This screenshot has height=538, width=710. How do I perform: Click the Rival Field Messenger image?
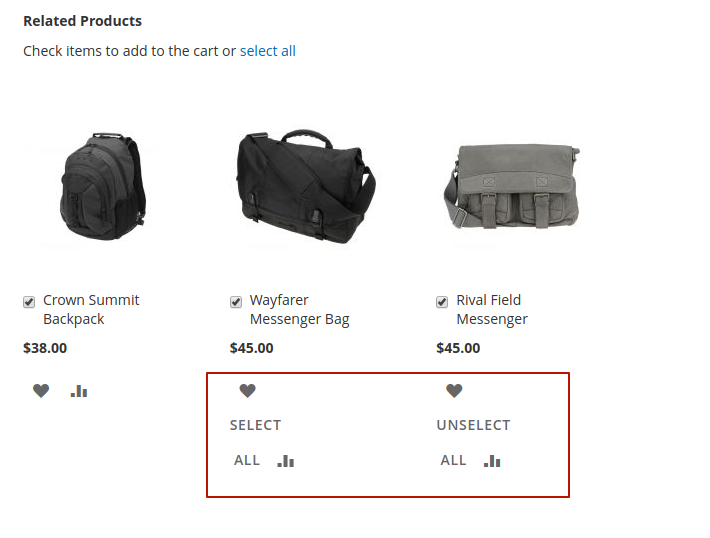512,187
